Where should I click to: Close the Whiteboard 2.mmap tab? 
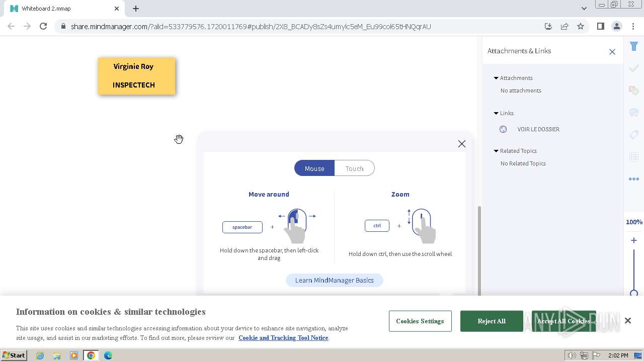point(117,9)
